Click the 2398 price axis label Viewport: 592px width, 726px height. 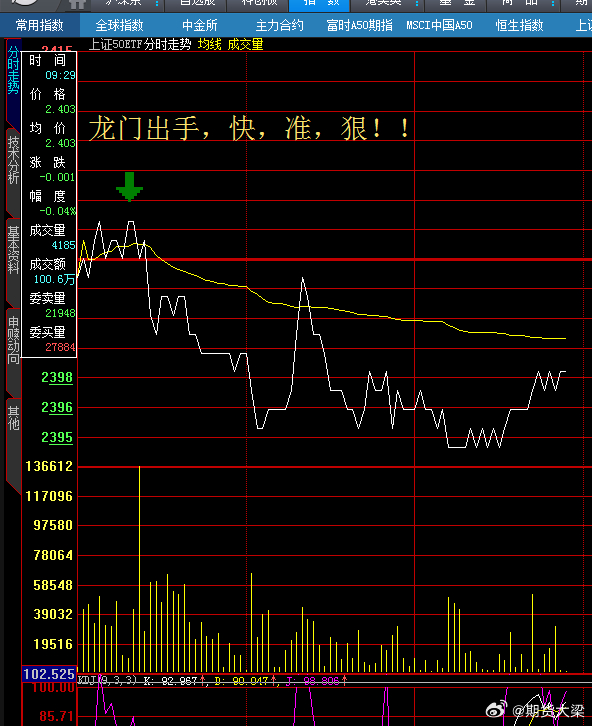point(57,377)
